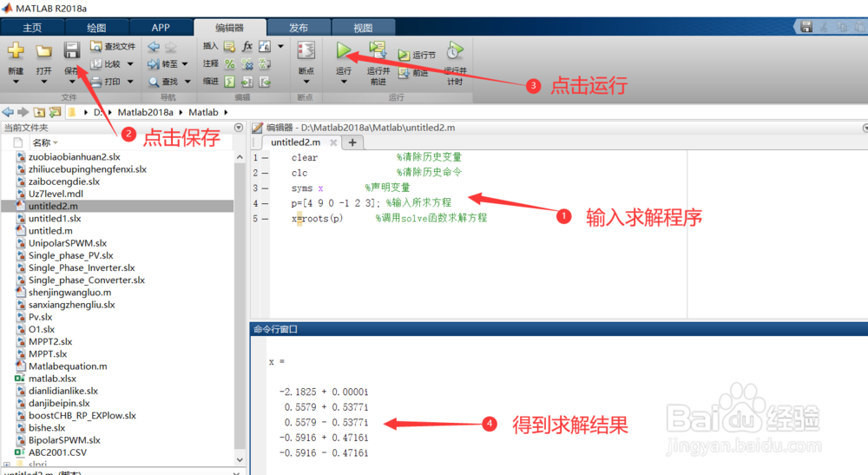Click the Run and Time (运行并计时) icon
Viewport: 868px width, 475px height.
click(x=455, y=50)
